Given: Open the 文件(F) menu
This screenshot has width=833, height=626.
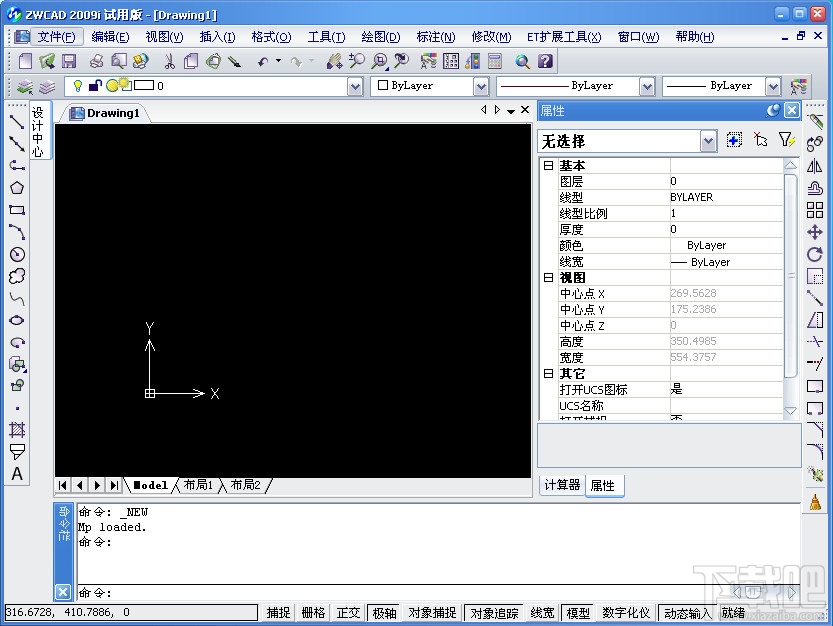Looking at the screenshot, I should click(56, 37).
